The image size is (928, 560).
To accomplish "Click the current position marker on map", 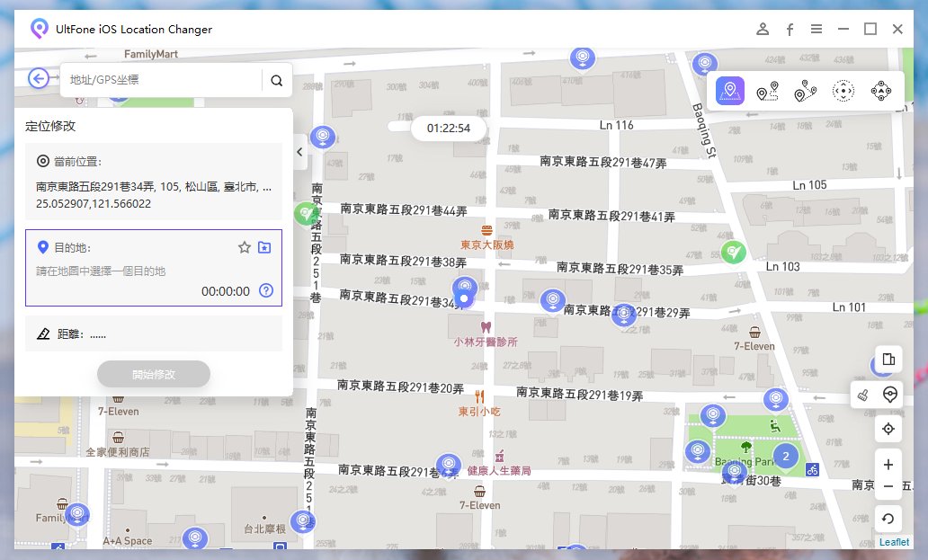I will (465, 298).
